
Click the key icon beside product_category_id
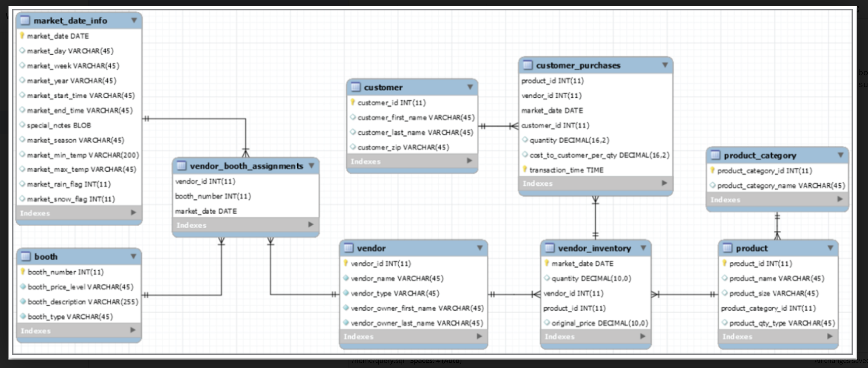[x=712, y=170]
